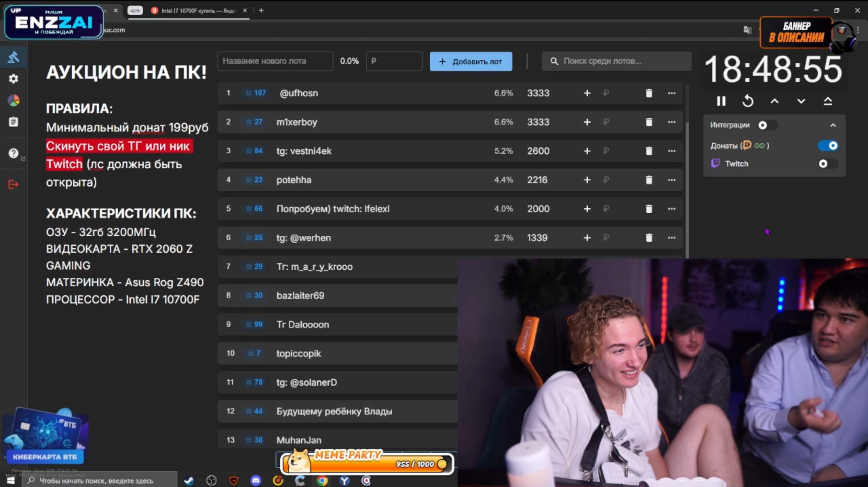Open three-dot menu for tg: vestni4ek
The width and height of the screenshot is (868, 487).
pyautogui.click(x=671, y=151)
